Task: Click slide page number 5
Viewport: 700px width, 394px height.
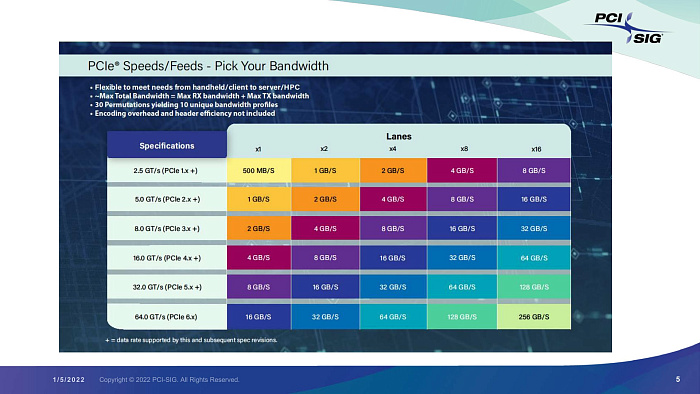Action: coord(678,379)
